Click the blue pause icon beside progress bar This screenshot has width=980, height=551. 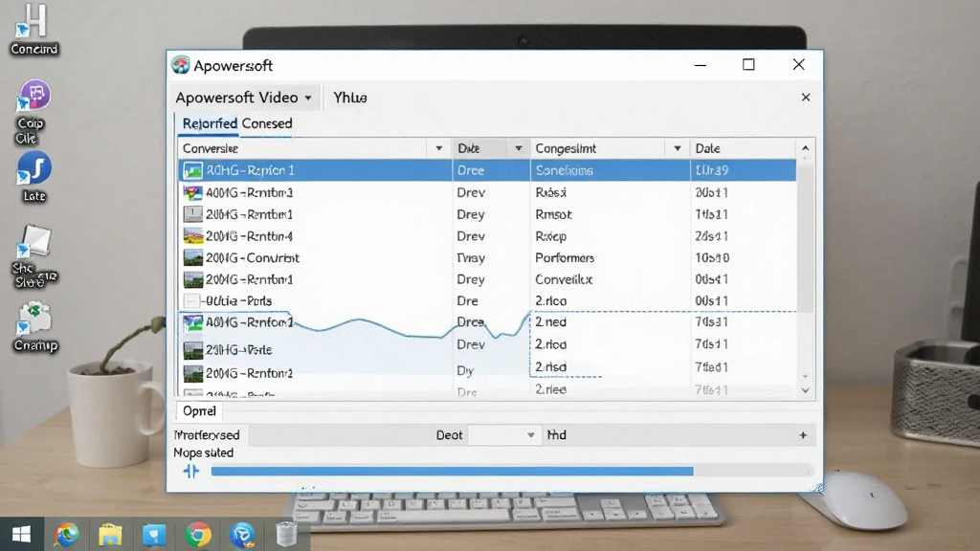191,471
